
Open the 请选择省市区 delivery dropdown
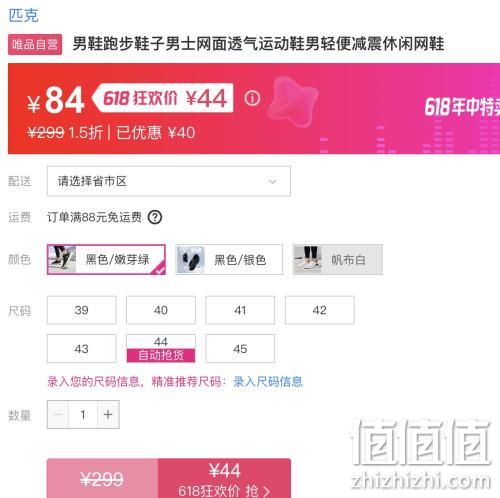point(169,181)
